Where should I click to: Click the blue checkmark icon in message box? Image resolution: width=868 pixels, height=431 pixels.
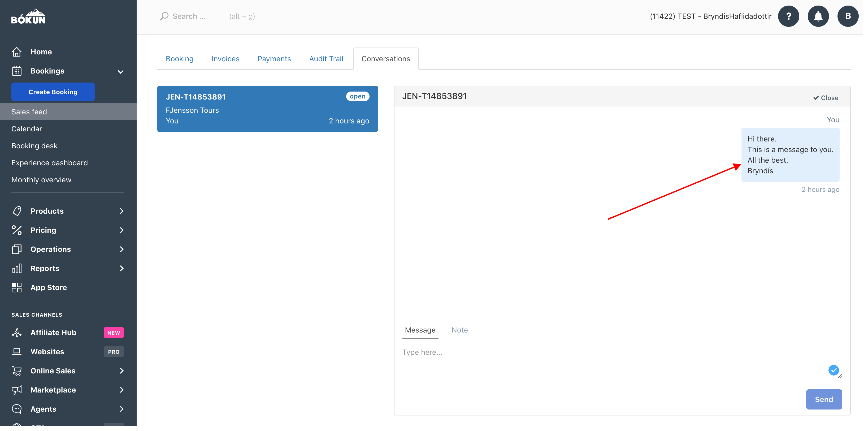pyautogui.click(x=839, y=372)
